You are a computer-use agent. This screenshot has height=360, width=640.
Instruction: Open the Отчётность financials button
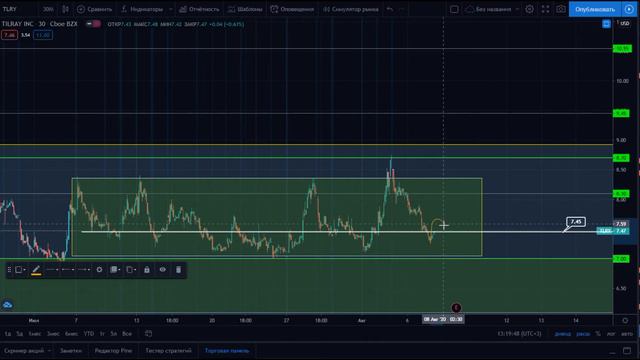(200, 9)
